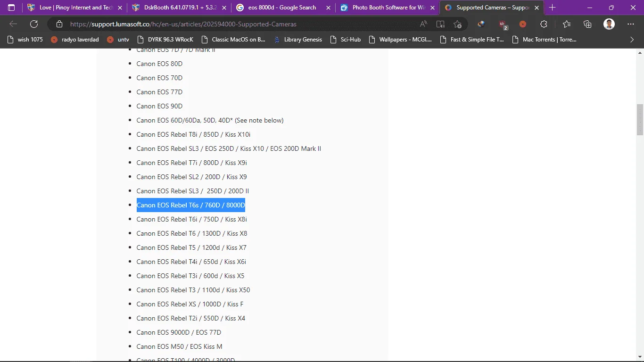Image resolution: width=644 pixels, height=362 pixels.
Task: Click the Canon EOS 70D entry
Action: tap(159, 78)
